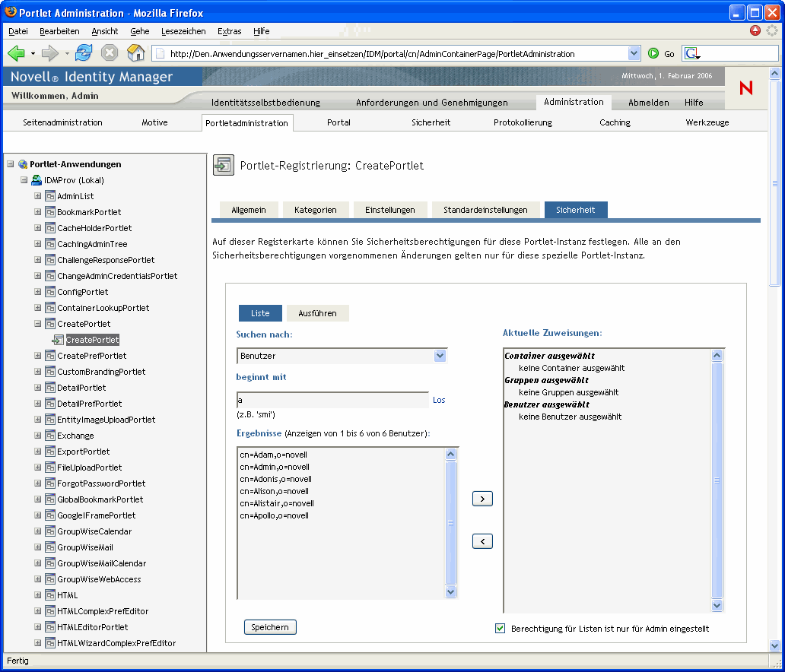Click the Abmelden link
The width and height of the screenshot is (785, 672).
648,102
